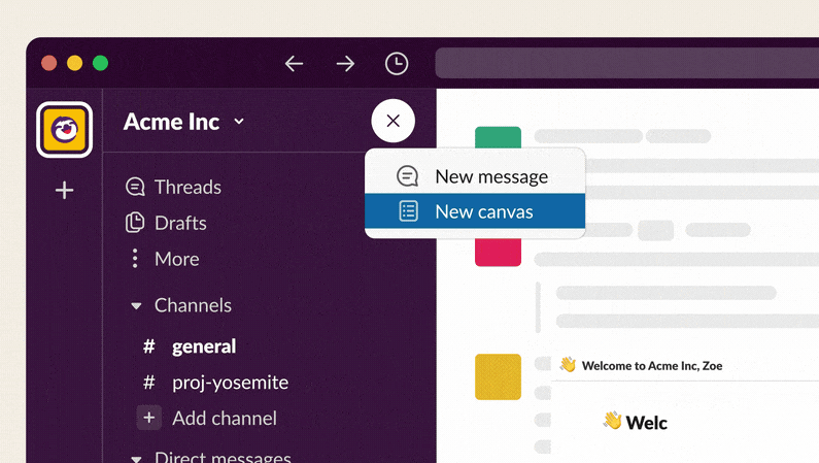
Task: Add a new workspace with plus icon
Action: [x=65, y=190]
